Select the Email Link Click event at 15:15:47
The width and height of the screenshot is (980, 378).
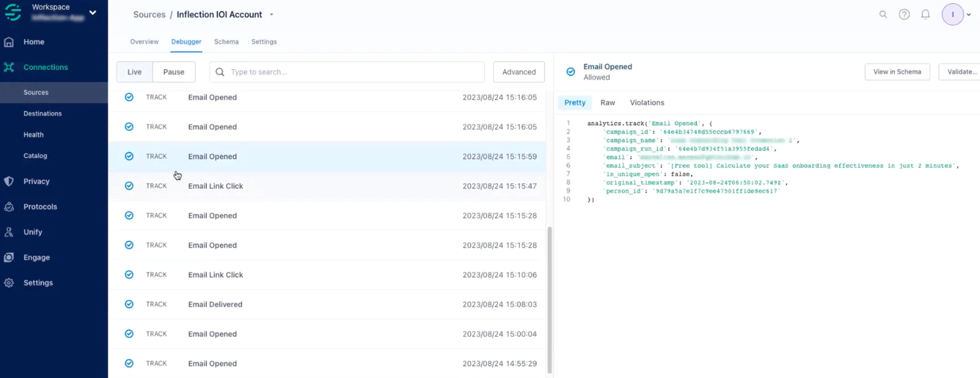click(216, 186)
